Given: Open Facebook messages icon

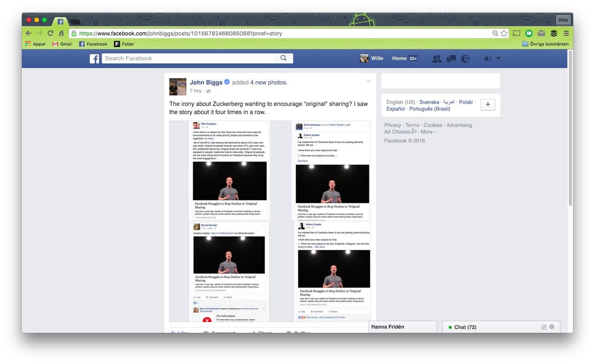Looking at the screenshot, I should point(451,58).
